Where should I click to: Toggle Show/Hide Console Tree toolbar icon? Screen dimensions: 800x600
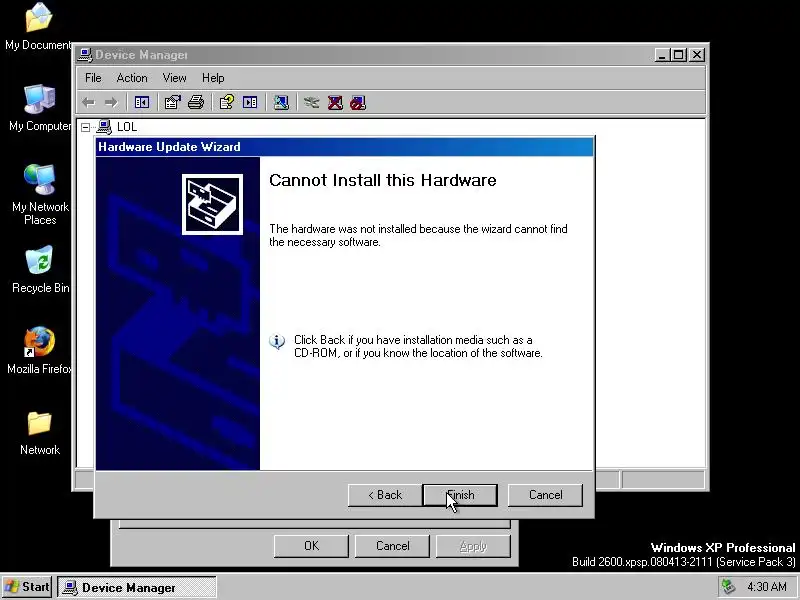pos(142,103)
